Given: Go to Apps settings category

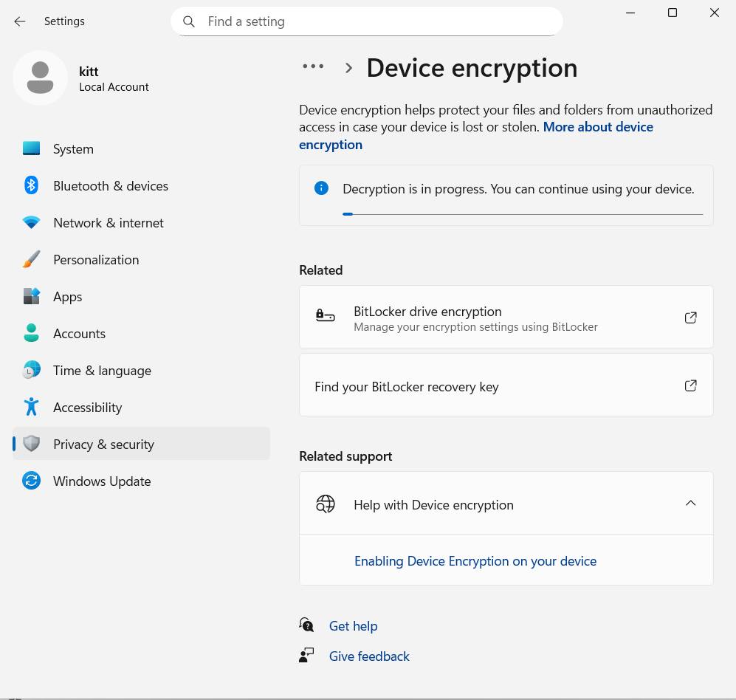Looking at the screenshot, I should pos(67,296).
